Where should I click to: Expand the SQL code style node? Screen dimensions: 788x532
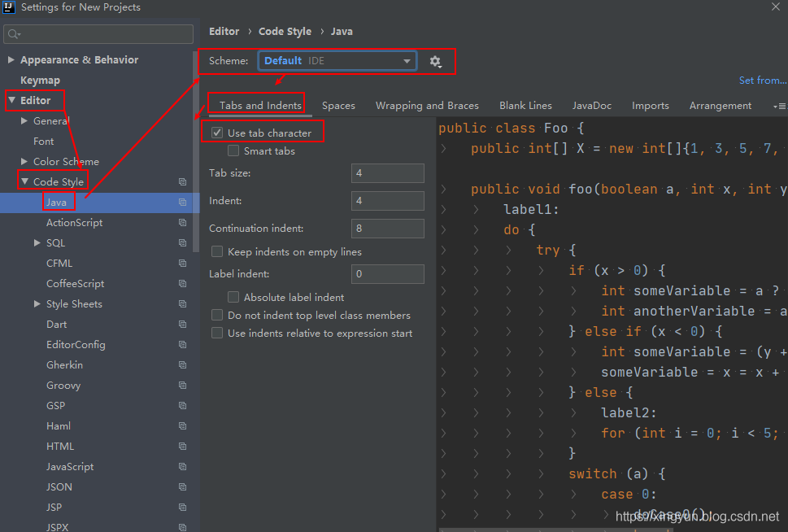pyautogui.click(x=37, y=243)
